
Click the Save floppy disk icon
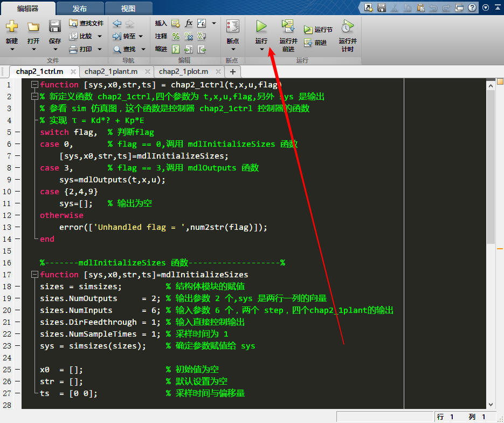click(55, 26)
